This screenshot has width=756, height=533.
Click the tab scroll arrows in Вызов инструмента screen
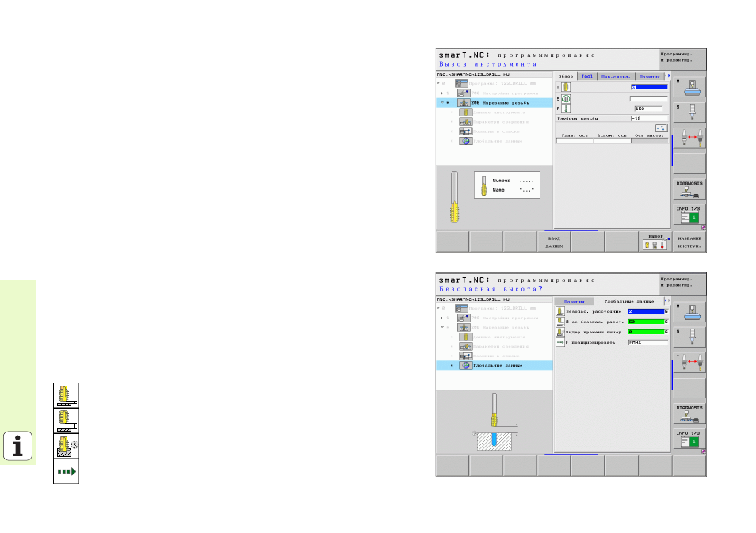pos(668,76)
